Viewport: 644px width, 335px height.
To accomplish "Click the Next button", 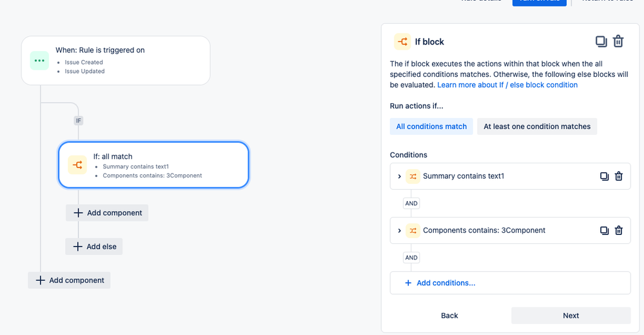I will tap(571, 316).
